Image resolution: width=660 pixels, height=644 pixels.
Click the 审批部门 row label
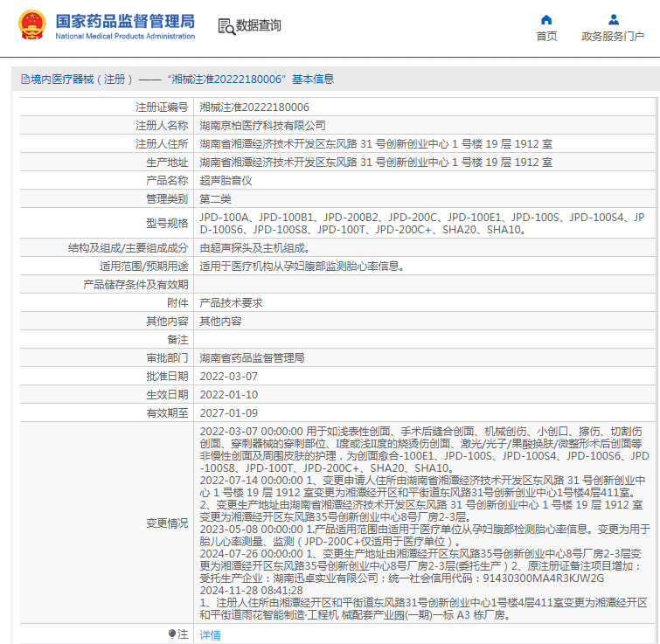(x=167, y=358)
